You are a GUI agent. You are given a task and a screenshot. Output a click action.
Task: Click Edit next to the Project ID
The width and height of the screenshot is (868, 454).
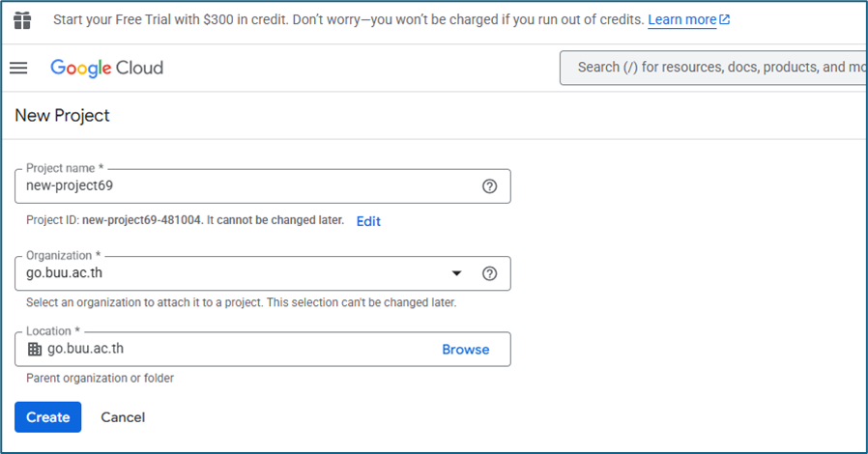click(368, 221)
